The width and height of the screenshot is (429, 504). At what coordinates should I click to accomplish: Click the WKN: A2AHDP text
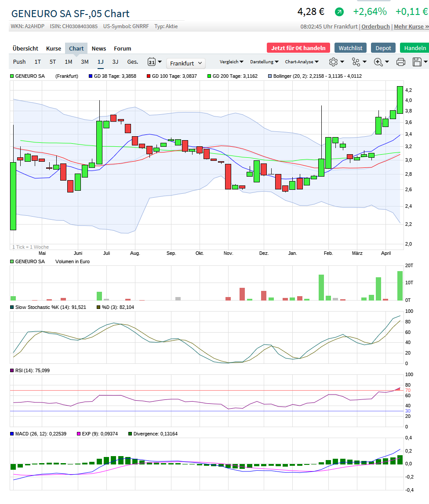pyautogui.click(x=28, y=26)
